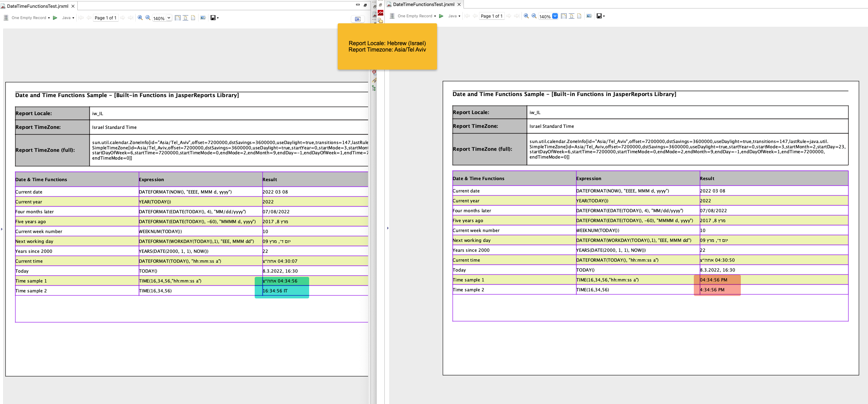This screenshot has height=404, width=868.
Task: Click the Page 1 of 1 field in left preview
Action: click(105, 18)
